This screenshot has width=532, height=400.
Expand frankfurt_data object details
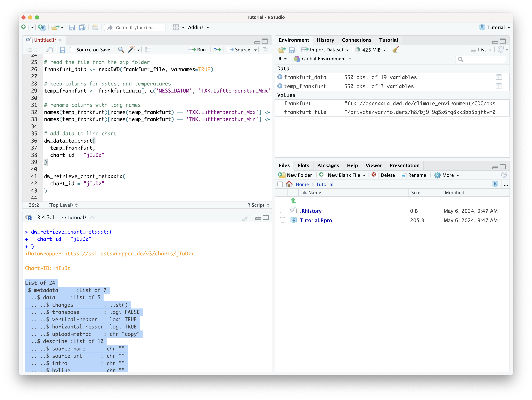[280, 77]
